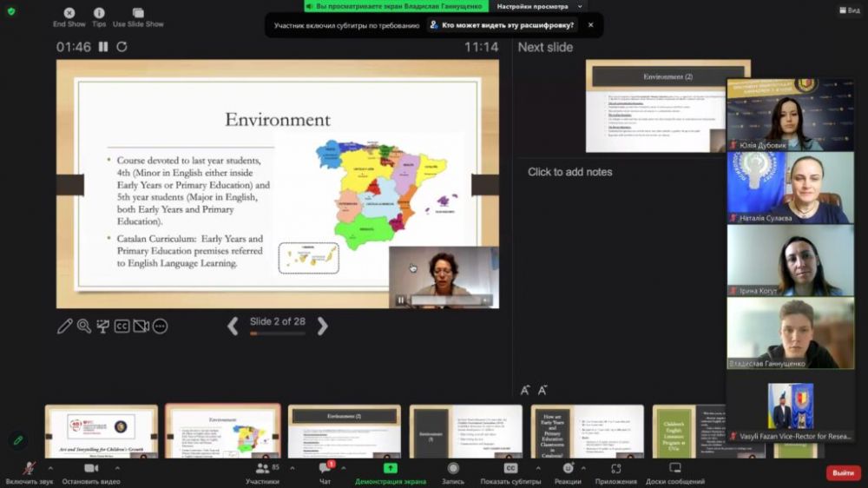
Task: Go back to the previous slide arrow
Action: point(233,326)
